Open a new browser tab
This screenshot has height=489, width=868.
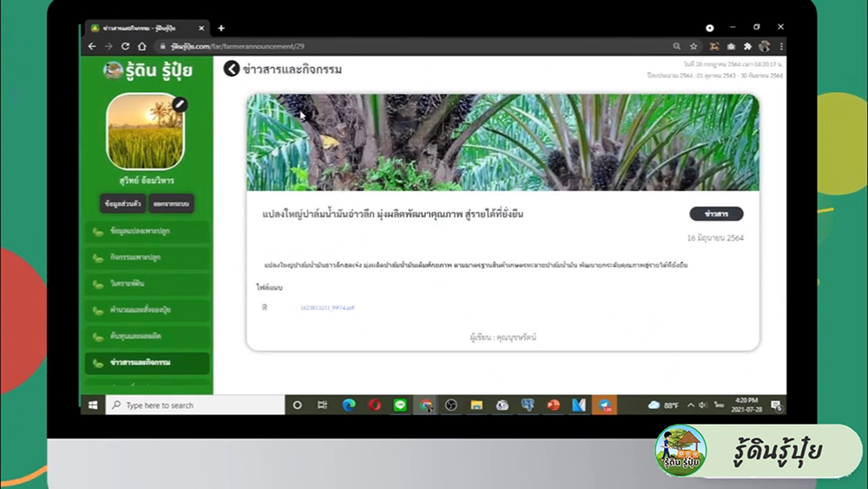[x=221, y=28]
